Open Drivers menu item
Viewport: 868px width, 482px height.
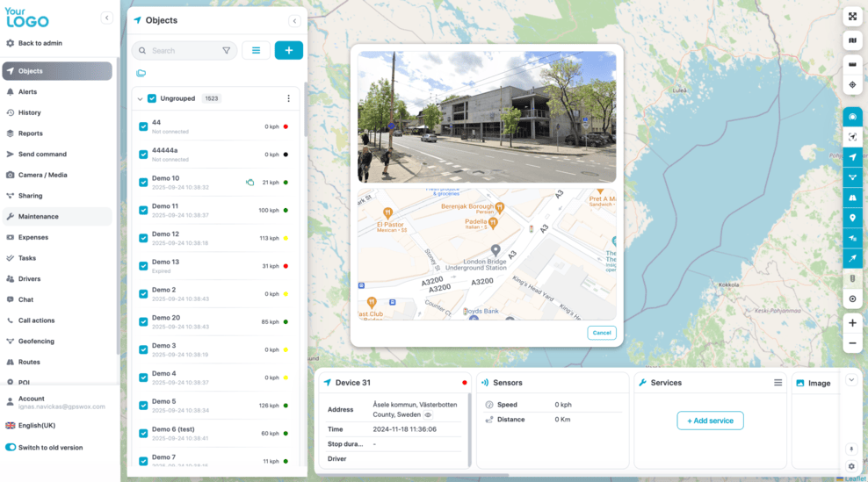click(57, 279)
